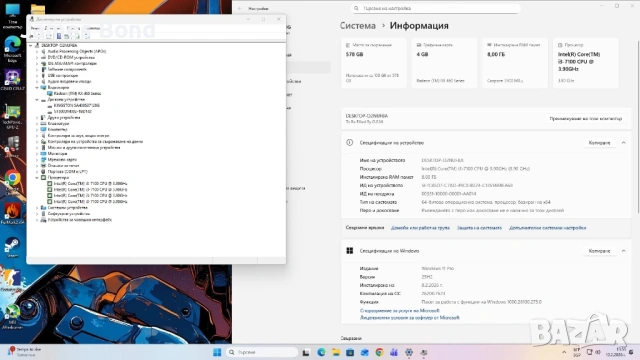
Task: Open Лицензионни условия за софтуер link
Action: pos(409,318)
